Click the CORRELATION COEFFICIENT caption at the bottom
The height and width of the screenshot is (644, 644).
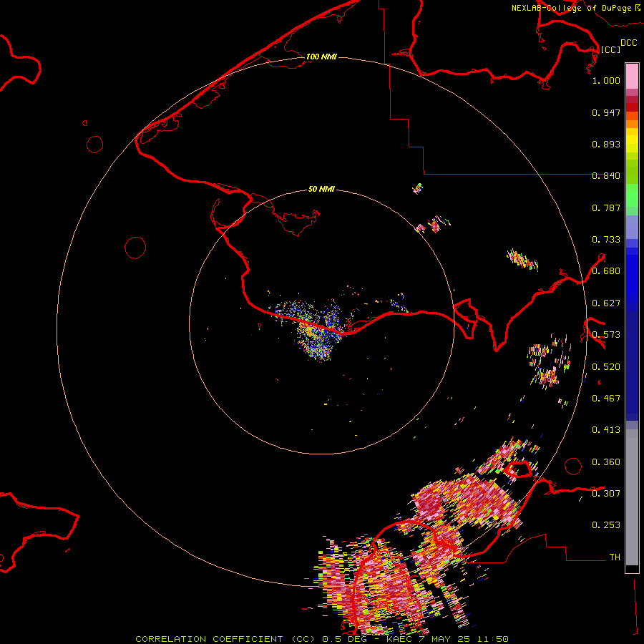(322, 639)
